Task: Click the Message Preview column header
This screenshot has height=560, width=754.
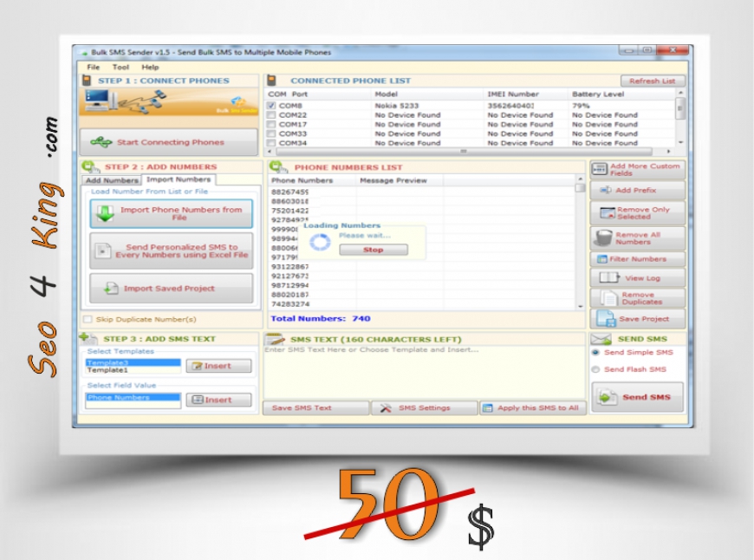Action: [393, 180]
